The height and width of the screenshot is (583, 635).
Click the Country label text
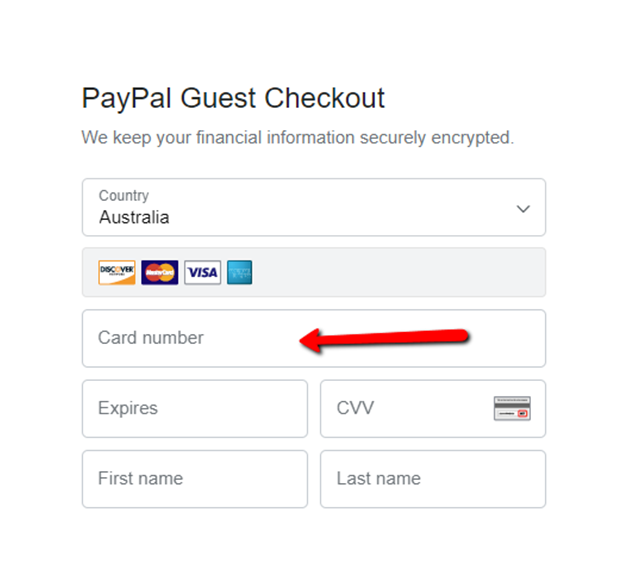124,196
